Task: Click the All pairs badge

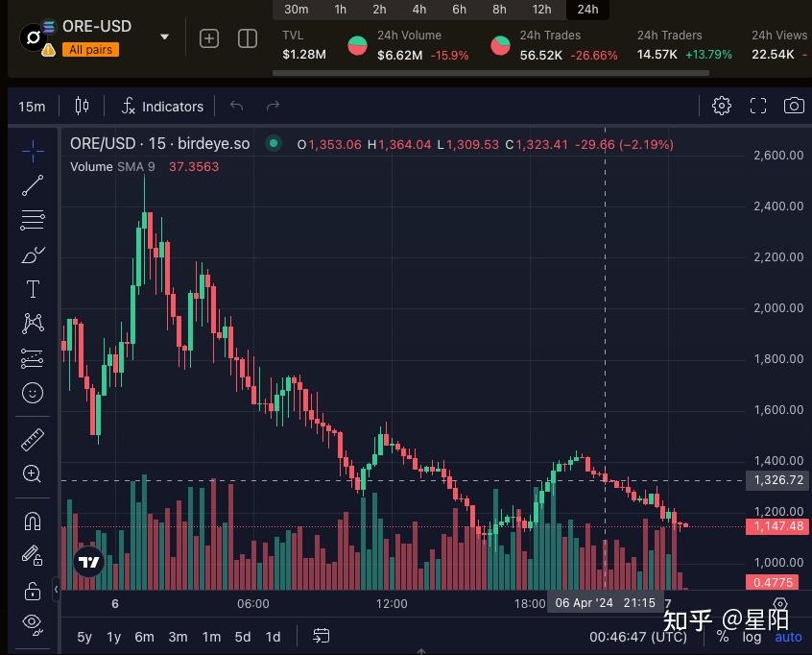Action: point(90,50)
